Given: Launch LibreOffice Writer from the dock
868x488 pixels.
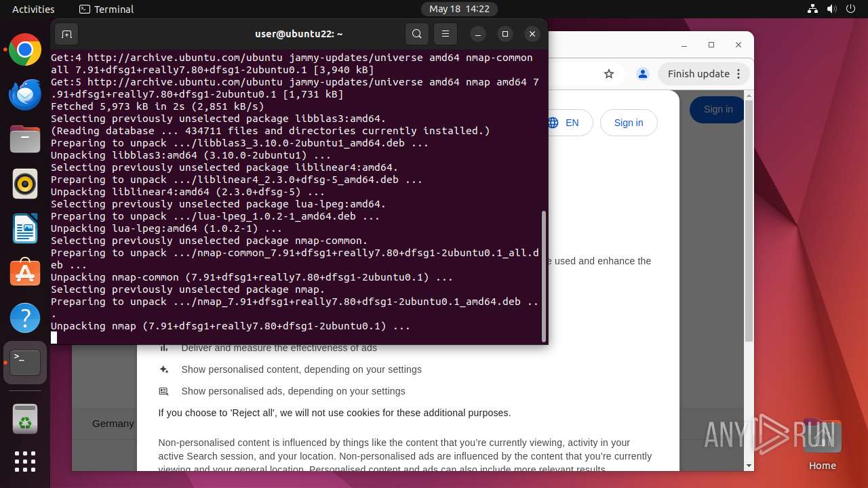Looking at the screenshot, I should [x=25, y=228].
